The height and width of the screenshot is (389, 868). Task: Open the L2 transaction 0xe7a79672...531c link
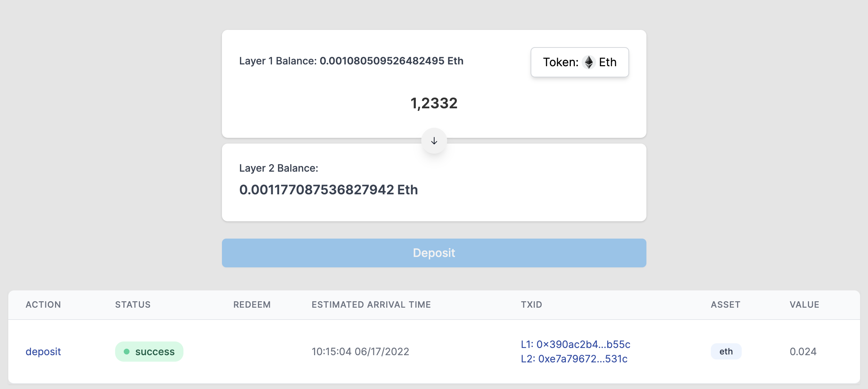coord(574,359)
